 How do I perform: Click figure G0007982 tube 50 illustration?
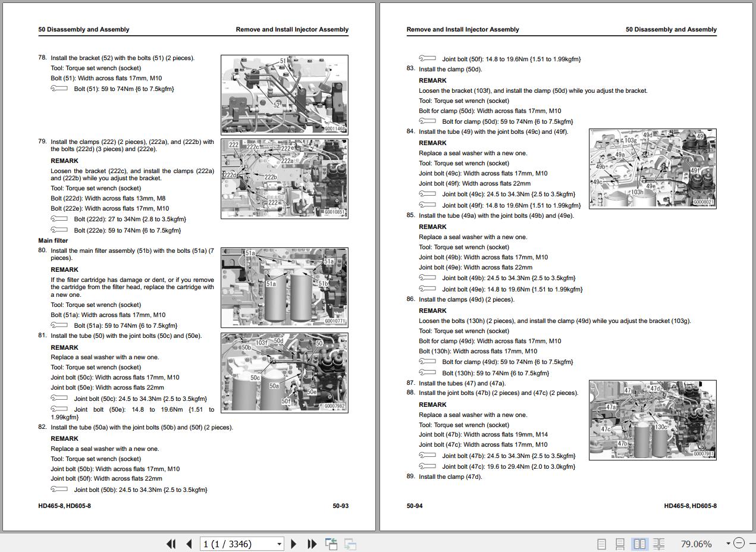tap(284, 372)
